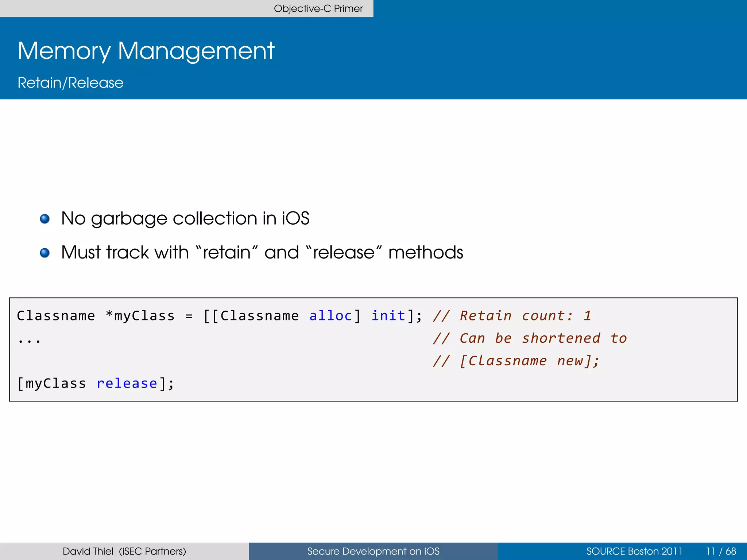Click the comment Retain count: 1
This screenshot has width=747, height=560.
coord(512,316)
